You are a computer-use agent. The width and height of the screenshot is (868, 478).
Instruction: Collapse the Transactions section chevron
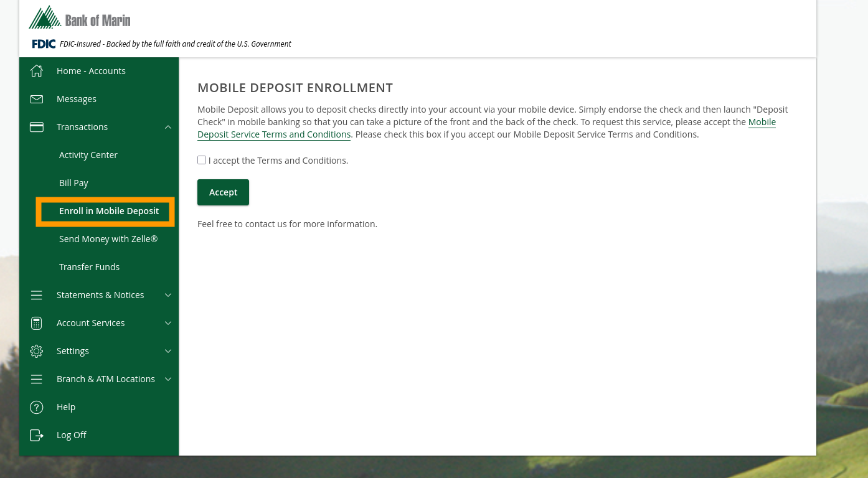[x=167, y=126]
